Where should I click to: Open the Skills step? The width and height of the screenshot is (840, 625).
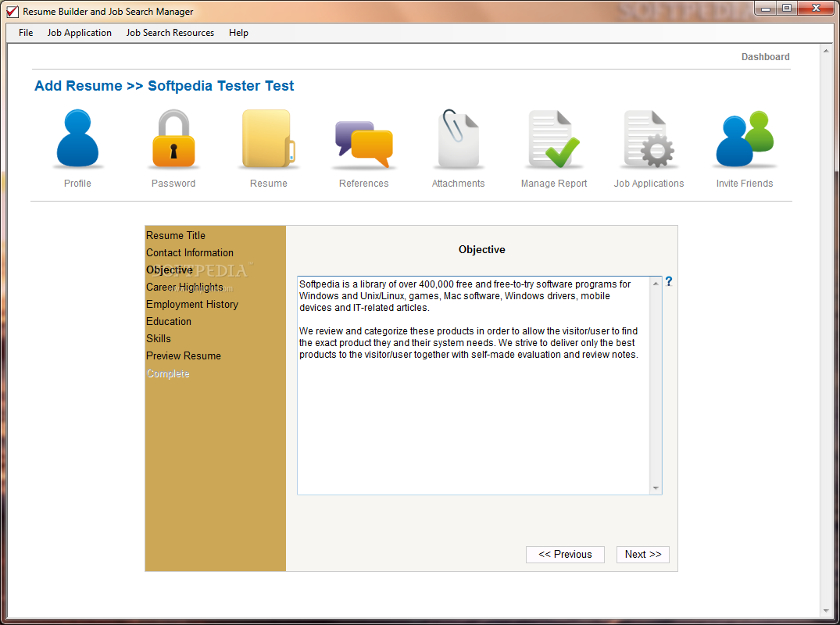coord(159,338)
